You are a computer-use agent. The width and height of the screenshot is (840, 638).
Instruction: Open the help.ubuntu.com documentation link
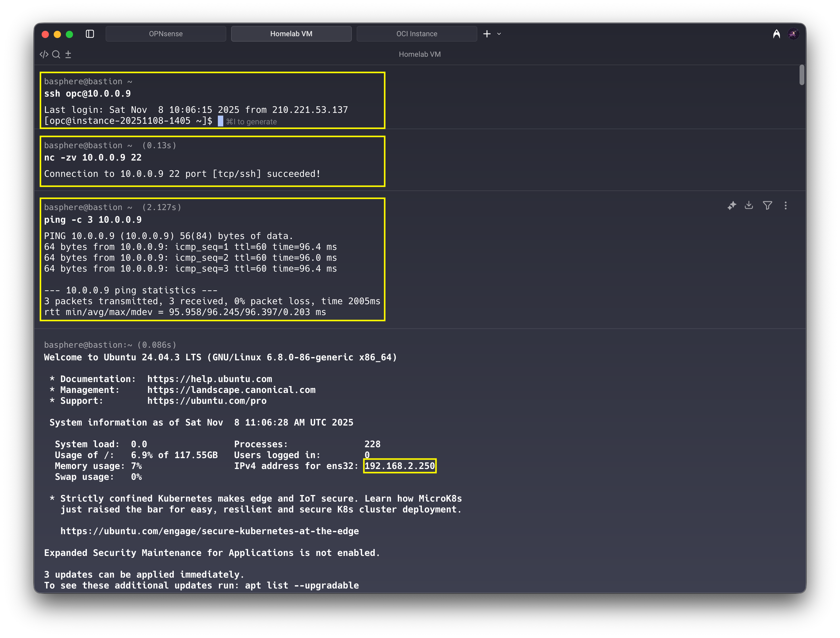(210, 379)
